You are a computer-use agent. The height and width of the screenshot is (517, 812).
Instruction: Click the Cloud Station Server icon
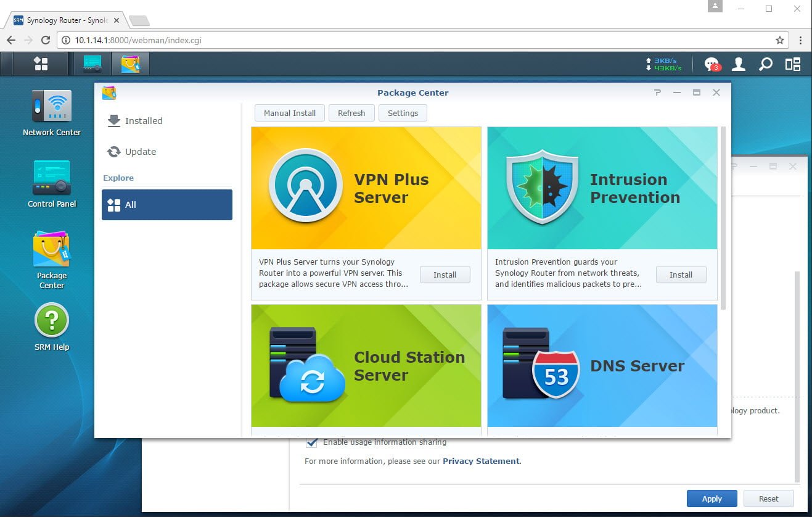click(306, 365)
